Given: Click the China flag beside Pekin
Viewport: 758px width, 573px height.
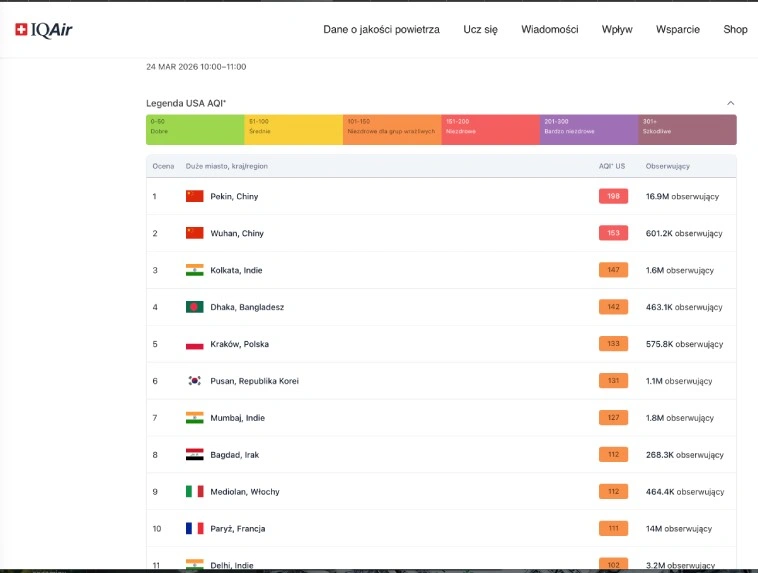Looking at the screenshot, I should tap(194, 196).
